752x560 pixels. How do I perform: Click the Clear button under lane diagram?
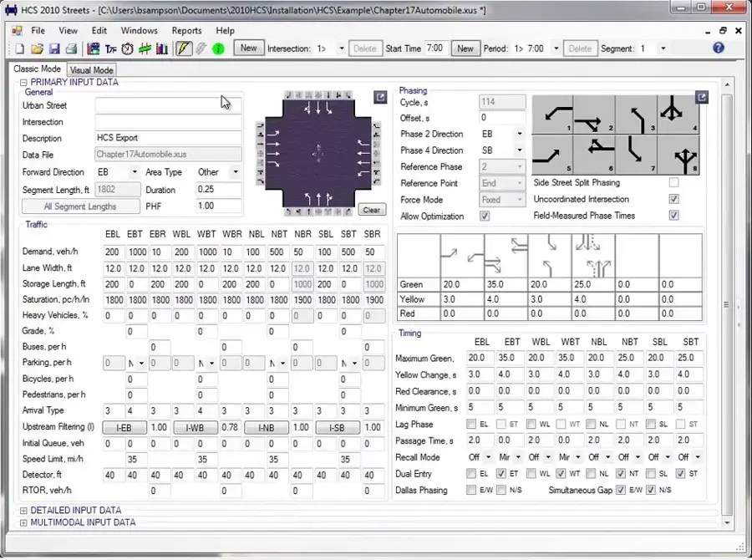click(372, 210)
